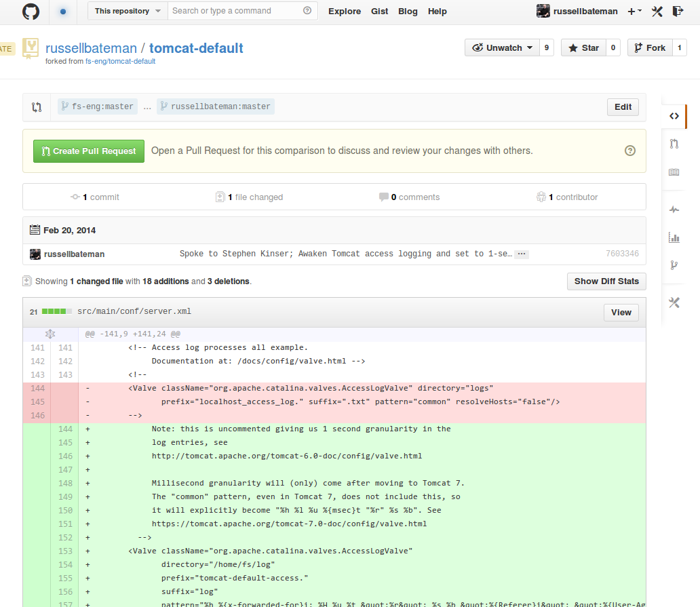Click the Create Pull Request button
Screen dimensions: 700x607
(x=89, y=151)
